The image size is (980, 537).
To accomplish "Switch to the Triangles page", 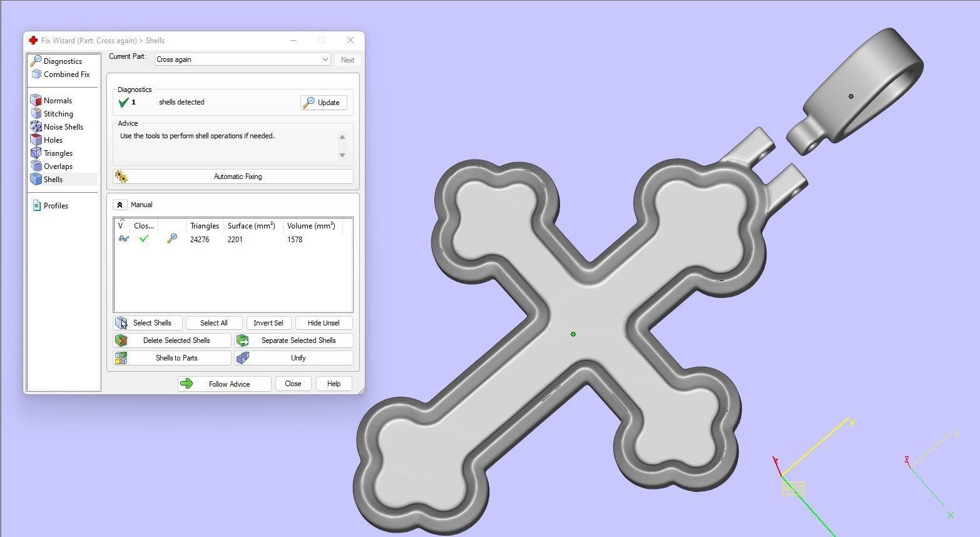I will [x=58, y=153].
